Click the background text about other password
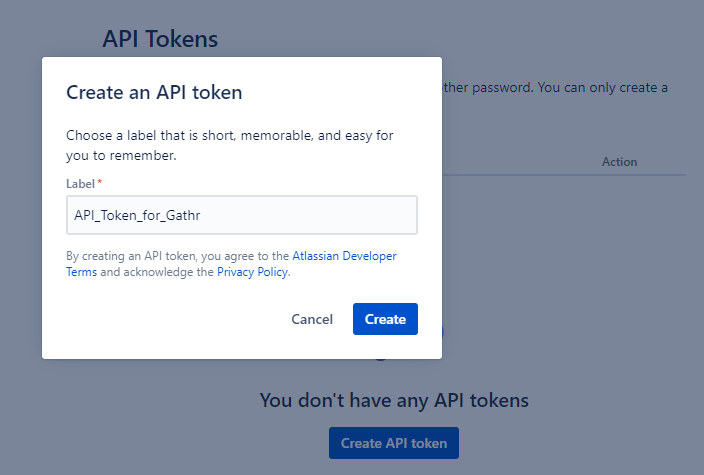This screenshot has height=475, width=704. point(555,87)
